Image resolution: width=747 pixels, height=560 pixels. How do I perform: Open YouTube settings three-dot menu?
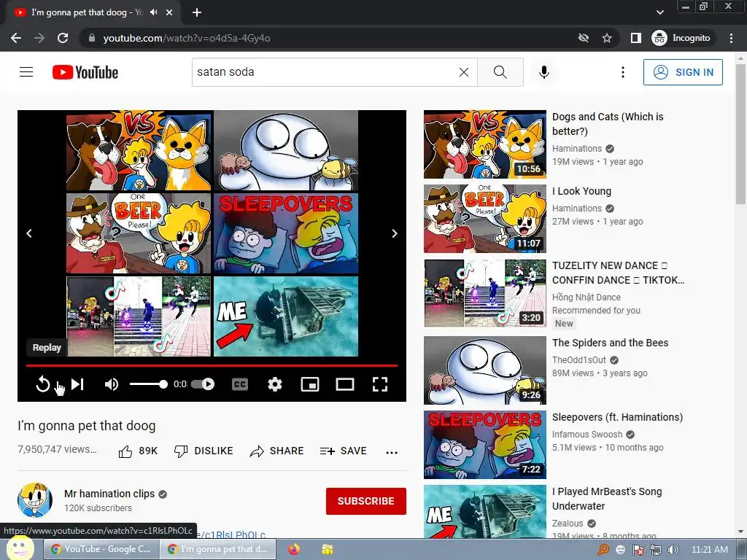coord(623,72)
